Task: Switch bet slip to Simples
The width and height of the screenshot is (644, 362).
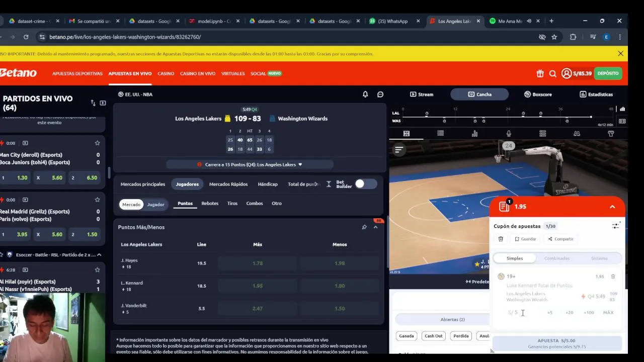Action: pyautogui.click(x=515, y=258)
